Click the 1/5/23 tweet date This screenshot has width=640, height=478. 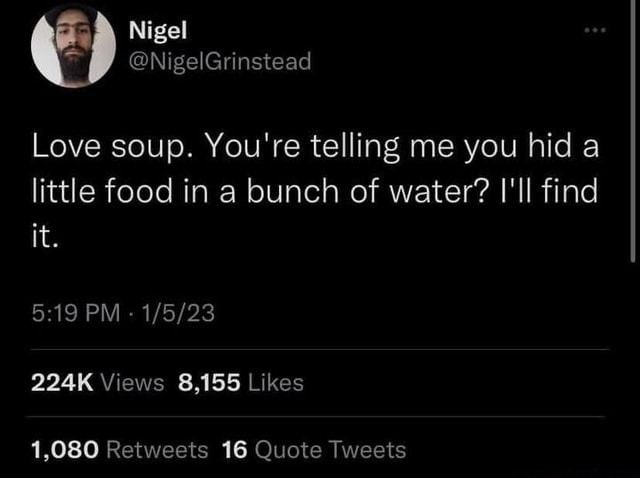181,314
